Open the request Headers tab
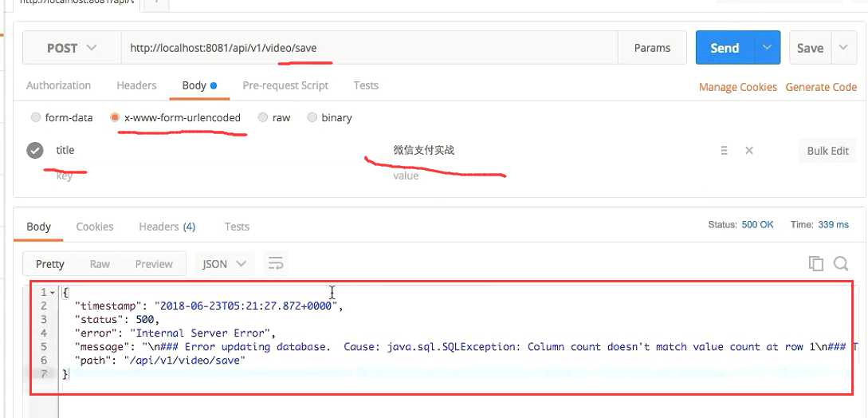Screen dimensions: 868x418 (136, 85)
